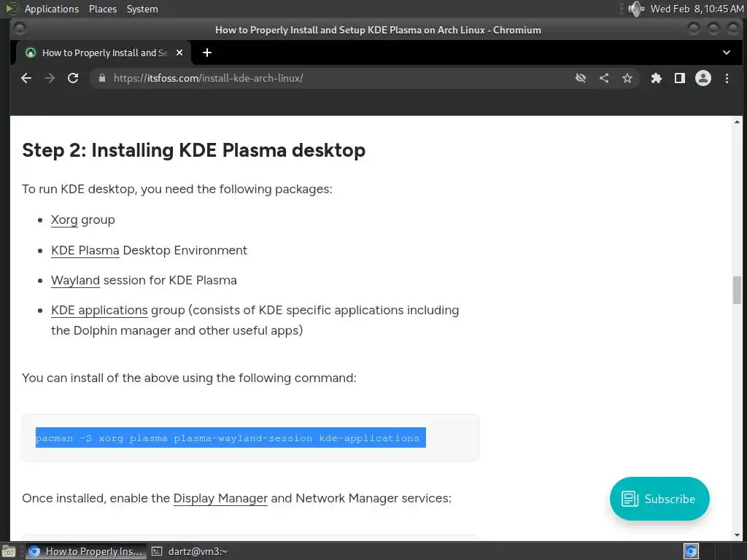
Task: Follow the Display Manager link
Action: pyautogui.click(x=220, y=499)
